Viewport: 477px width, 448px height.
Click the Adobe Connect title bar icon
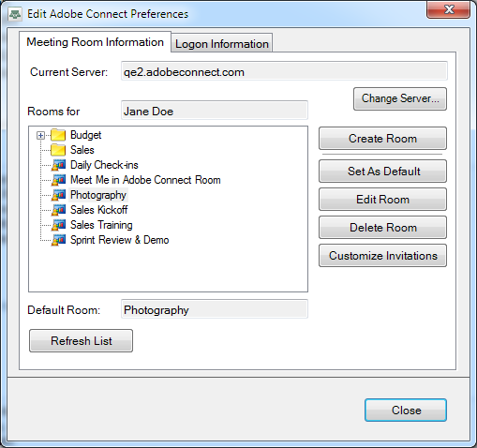pos(15,14)
